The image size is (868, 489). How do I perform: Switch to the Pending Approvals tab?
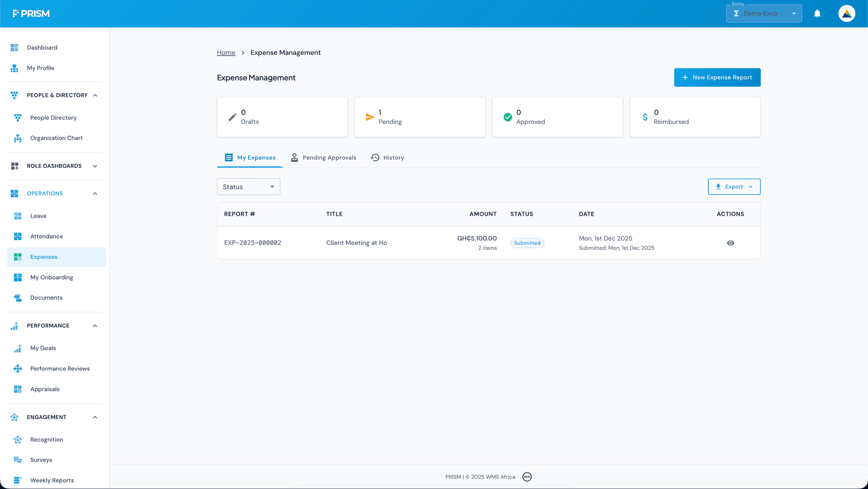click(x=323, y=157)
